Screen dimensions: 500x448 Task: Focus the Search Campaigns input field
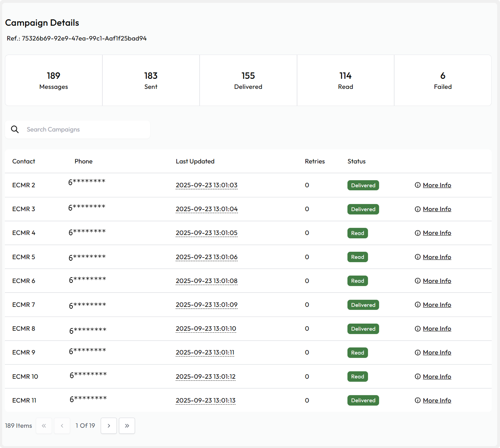pyautogui.click(x=86, y=129)
